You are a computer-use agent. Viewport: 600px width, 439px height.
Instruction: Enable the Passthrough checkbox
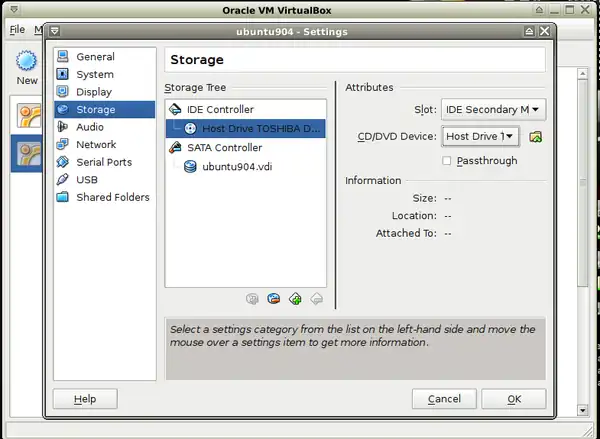(x=447, y=160)
